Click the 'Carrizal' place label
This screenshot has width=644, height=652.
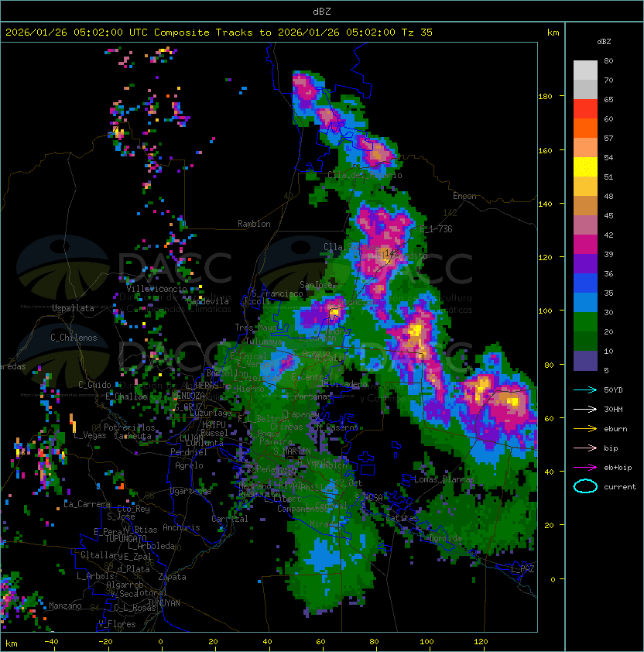tap(230, 519)
